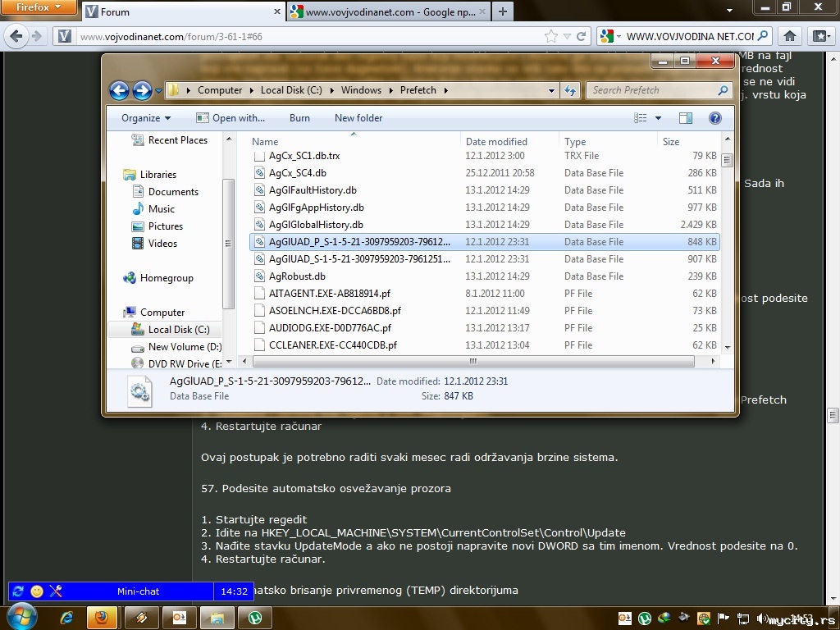The height and width of the screenshot is (630, 840).
Task: Open the views options dropdown arrow
Action: [659, 118]
